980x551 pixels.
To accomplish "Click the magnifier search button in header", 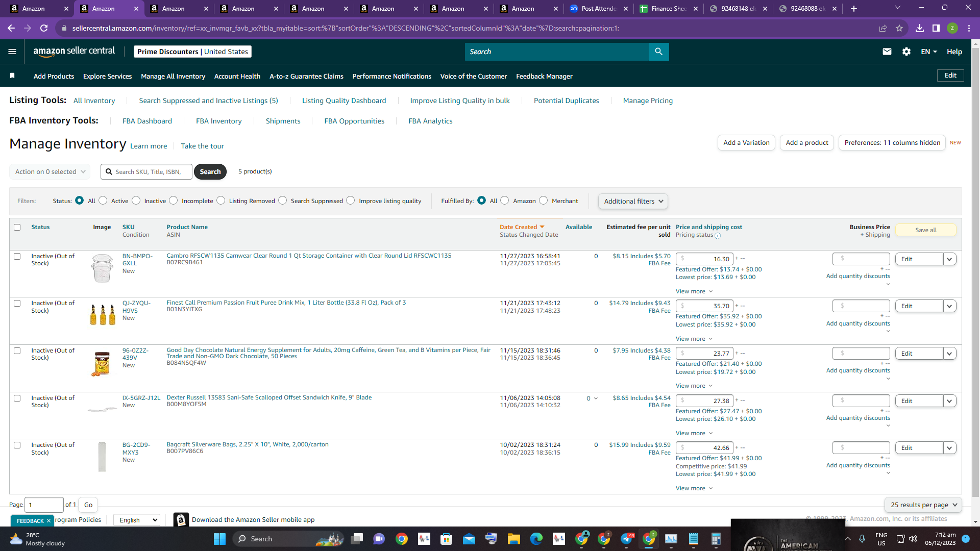I will click(658, 52).
